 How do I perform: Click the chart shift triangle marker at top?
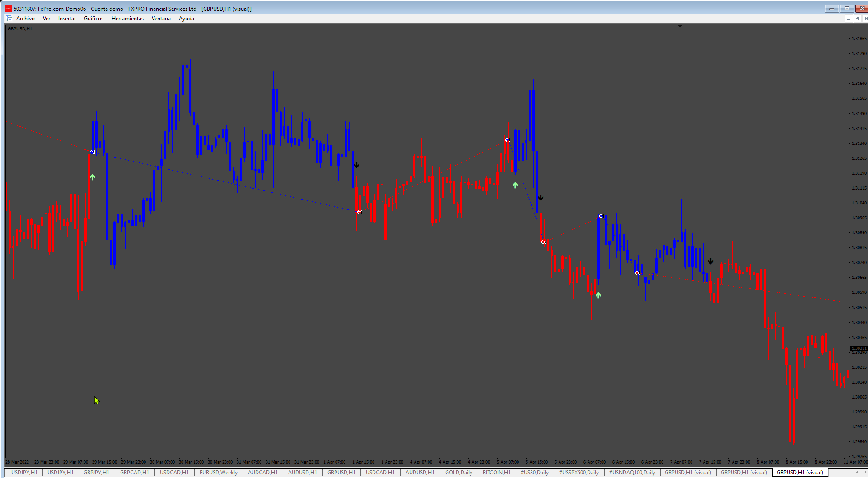click(x=680, y=26)
